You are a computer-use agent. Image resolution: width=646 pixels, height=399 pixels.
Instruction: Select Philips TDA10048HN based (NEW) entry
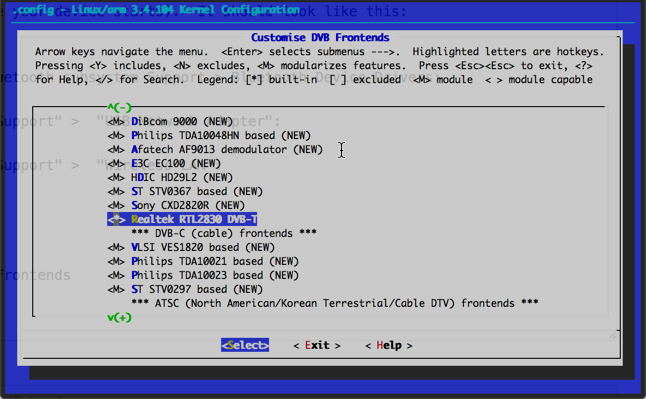[221, 136]
